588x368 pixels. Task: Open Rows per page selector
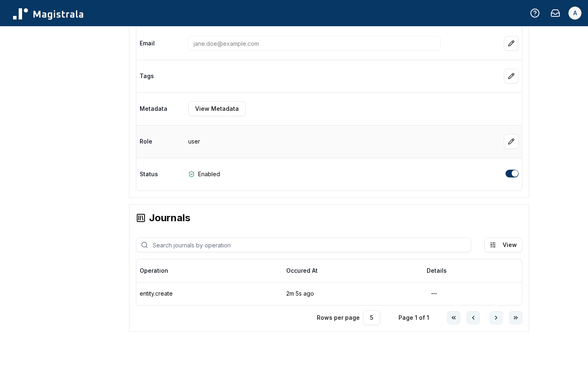click(372, 318)
